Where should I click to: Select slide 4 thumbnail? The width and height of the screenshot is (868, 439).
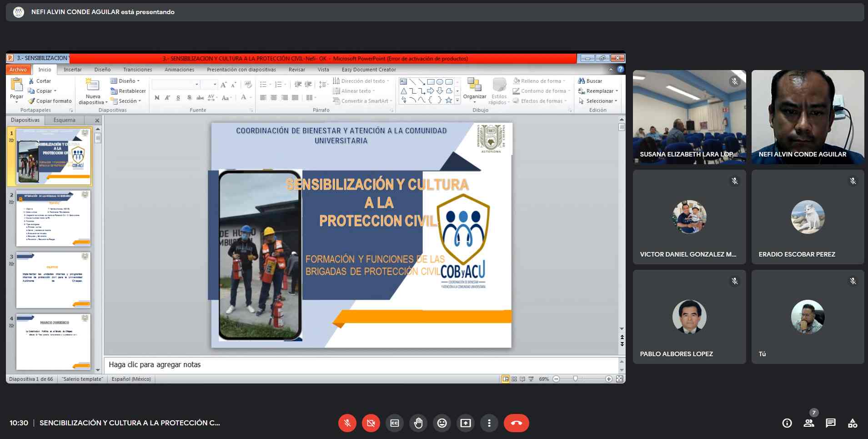53,342
